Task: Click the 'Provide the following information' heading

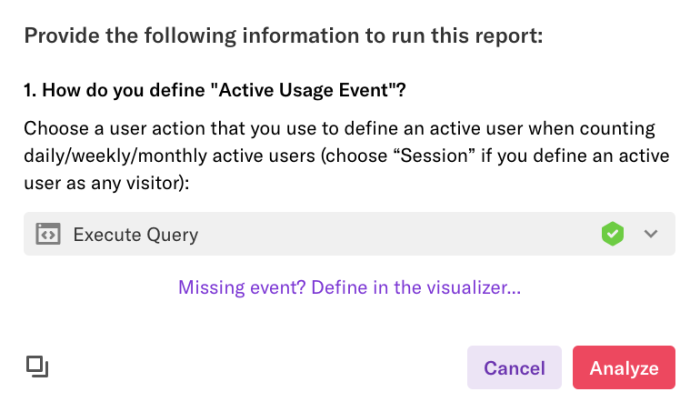Action: point(283,36)
